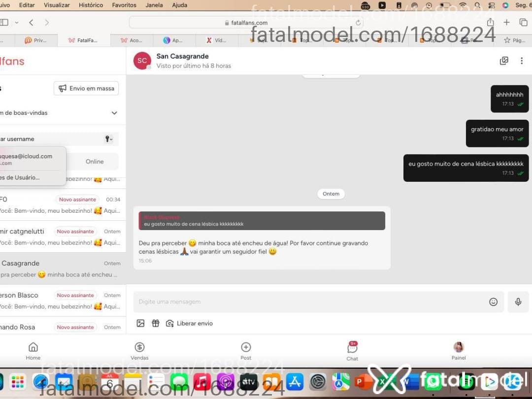Expand the Safari sidebar options chevron
The height and width of the screenshot is (399, 532).
[x=17, y=23]
